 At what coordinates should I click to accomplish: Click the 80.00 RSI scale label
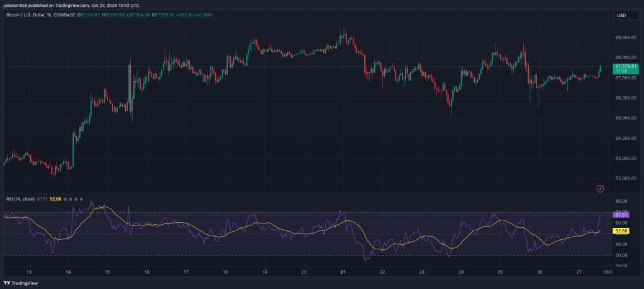point(621,201)
